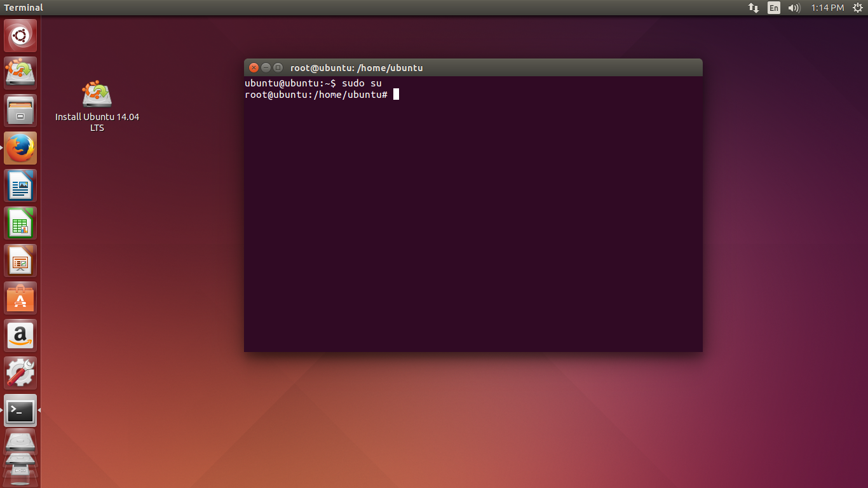Image resolution: width=868 pixels, height=488 pixels.
Task: Focus the Terminal launcher icon
Action: click(20, 410)
